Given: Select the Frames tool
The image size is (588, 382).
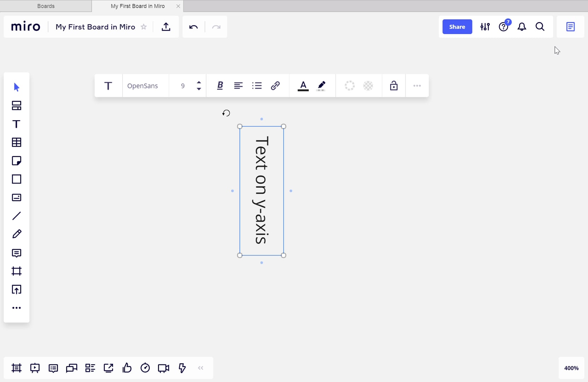Looking at the screenshot, I should [16, 271].
